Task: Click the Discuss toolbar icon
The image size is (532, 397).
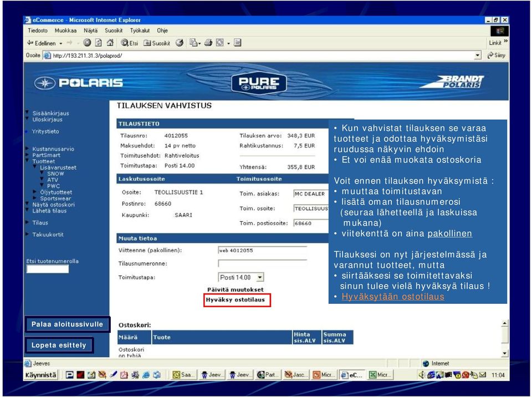Action: click(x=238, y=43)
